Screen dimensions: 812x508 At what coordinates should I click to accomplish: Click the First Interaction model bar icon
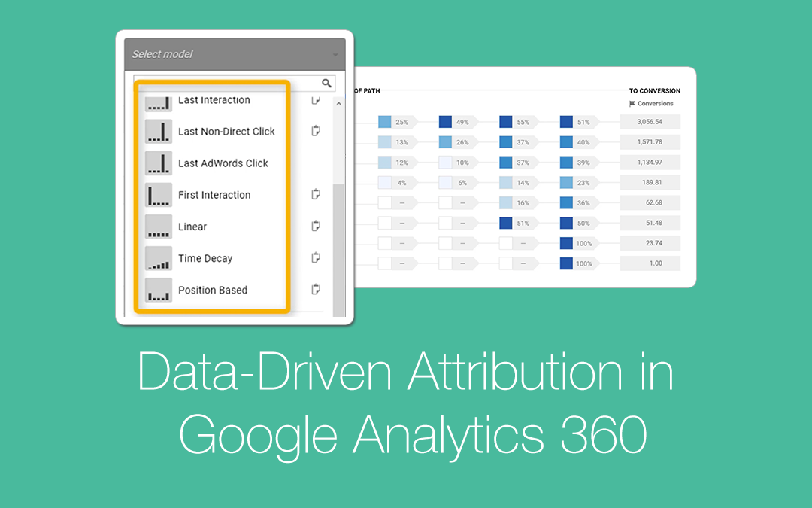tap(159, 195)
